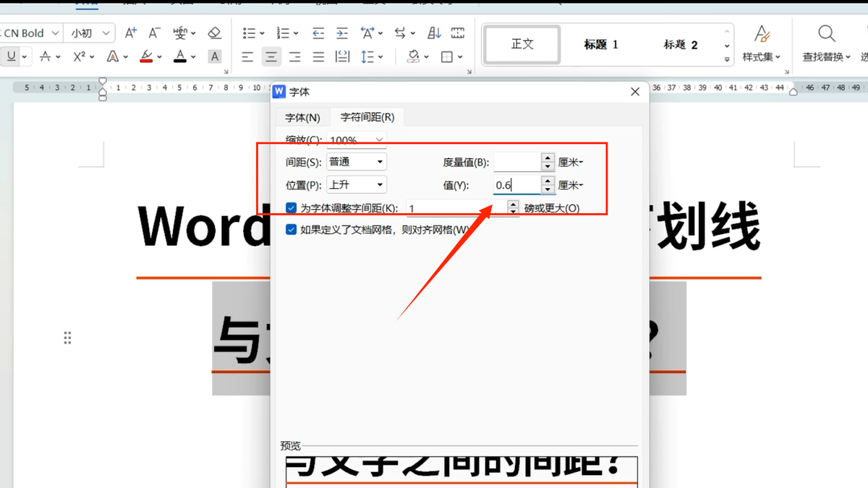Open the 位置(P) position dropdown
This screenshot has height=488, width=868.
click(380, 185)
